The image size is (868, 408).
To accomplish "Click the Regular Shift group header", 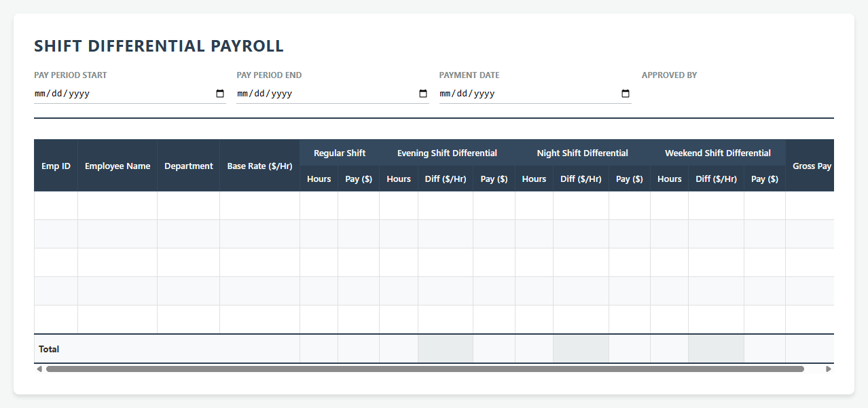I will click(340, 153).
